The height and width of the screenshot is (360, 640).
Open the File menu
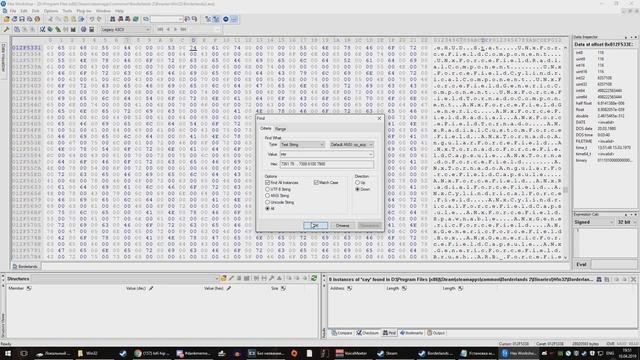(13, 11)
